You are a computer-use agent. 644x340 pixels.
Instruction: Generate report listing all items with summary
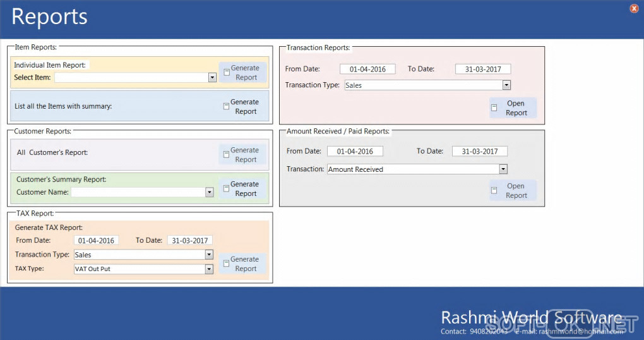(242, 106)
